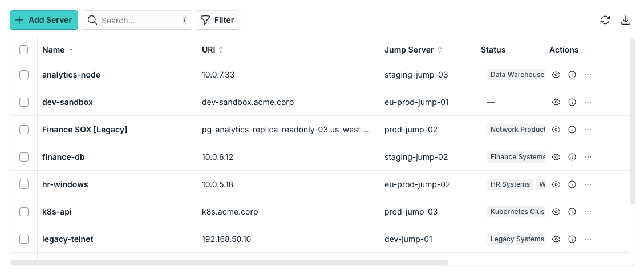Open info icon for finance-db
The width and height of the screenshot is (644, 274).
pyautogui.click(x=572, y=157)
